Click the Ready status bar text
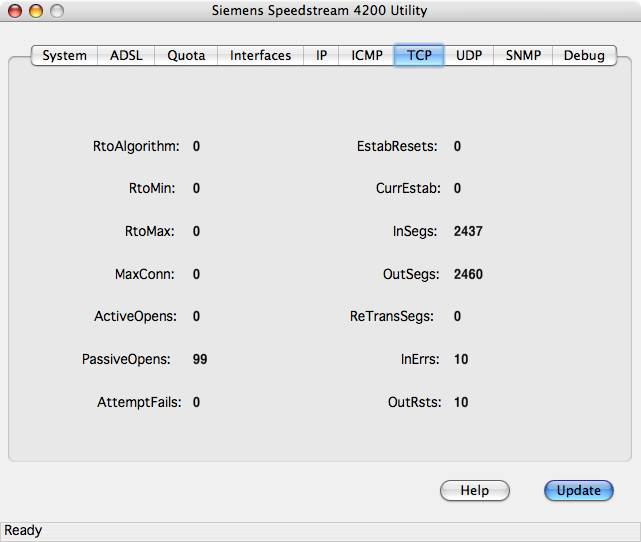The image size is (641, 542). (23, 530)
